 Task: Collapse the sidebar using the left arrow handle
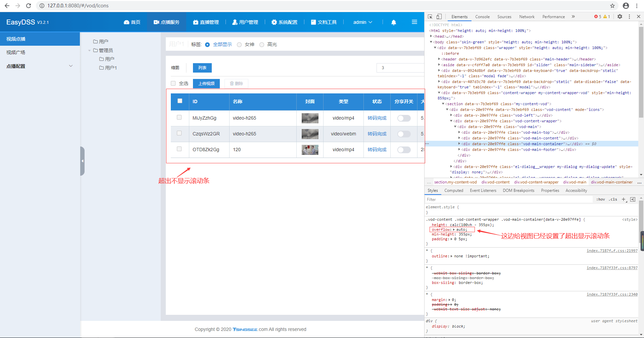(x=82, y=161)
